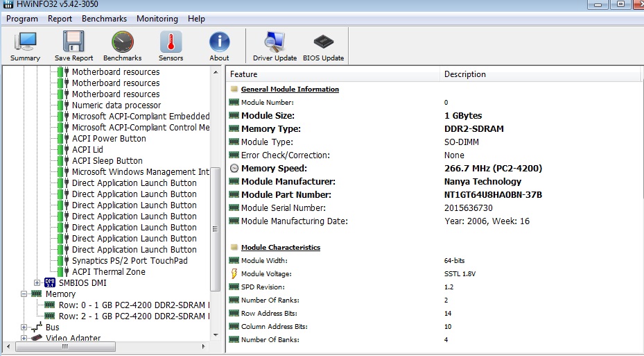Click the Module Serial Number row icon
The height and width of the screenshot is (356, 644).
click(234, 207)
